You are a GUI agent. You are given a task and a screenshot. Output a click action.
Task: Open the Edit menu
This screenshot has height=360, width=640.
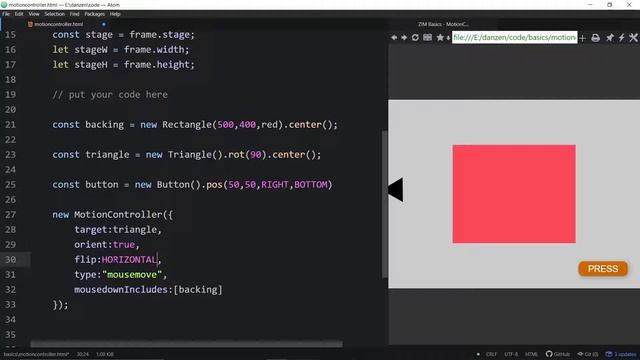click(x=19, y=14)
